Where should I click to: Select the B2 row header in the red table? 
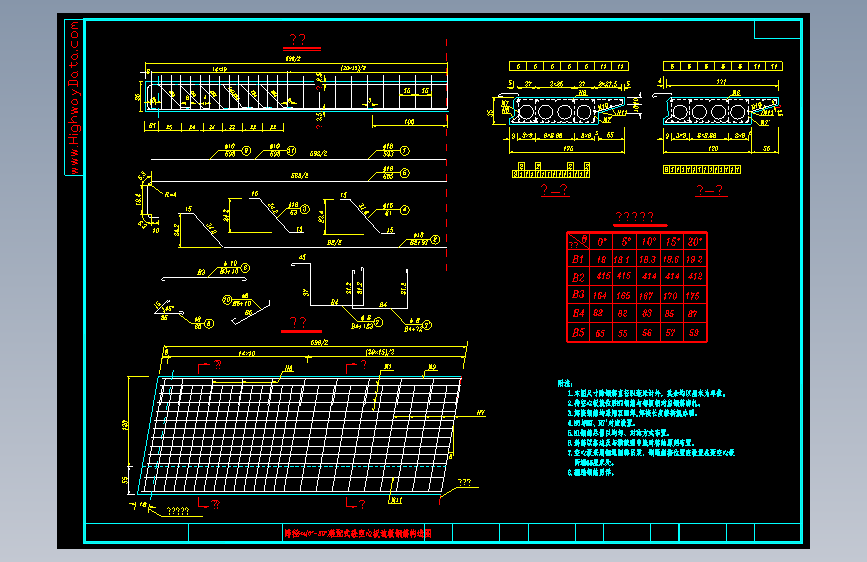pyautogui.click(x=578, y=277)
